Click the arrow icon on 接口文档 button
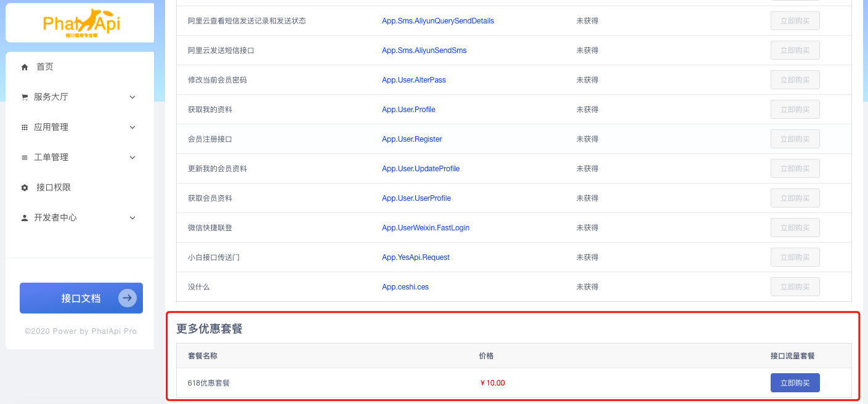 (x=127, y=298)
